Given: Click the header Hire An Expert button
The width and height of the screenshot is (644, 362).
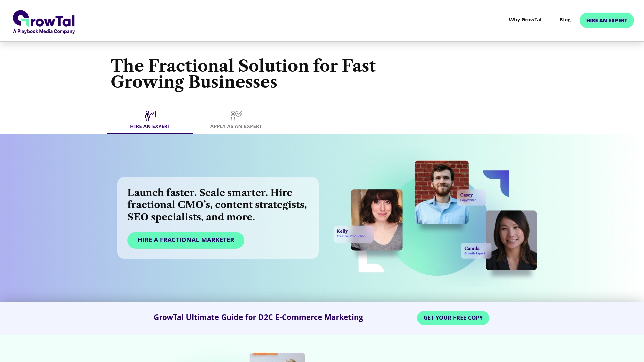Looking at the screenshot, I should pyautogui.click(x=606, y=20).
